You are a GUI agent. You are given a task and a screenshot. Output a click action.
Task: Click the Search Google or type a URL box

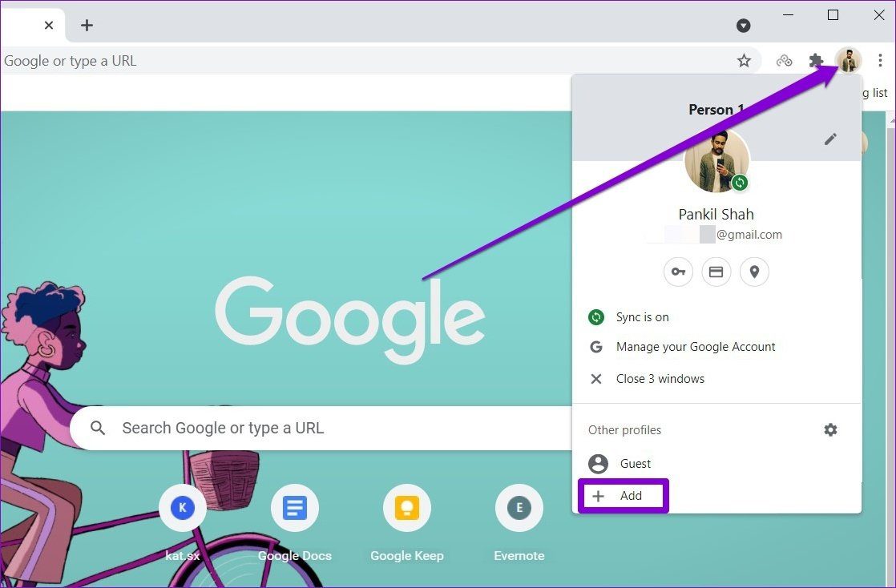click(x=321, y=428)
